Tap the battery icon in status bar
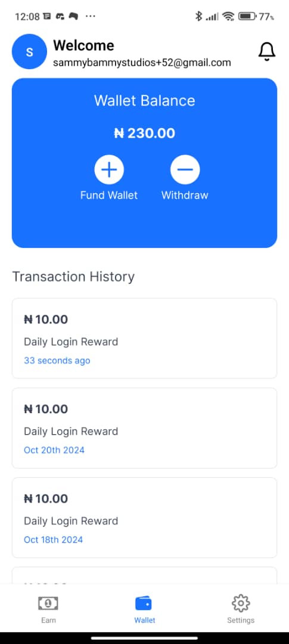The width and height of the screenshot is (289, 644). (x=247, y=17)
